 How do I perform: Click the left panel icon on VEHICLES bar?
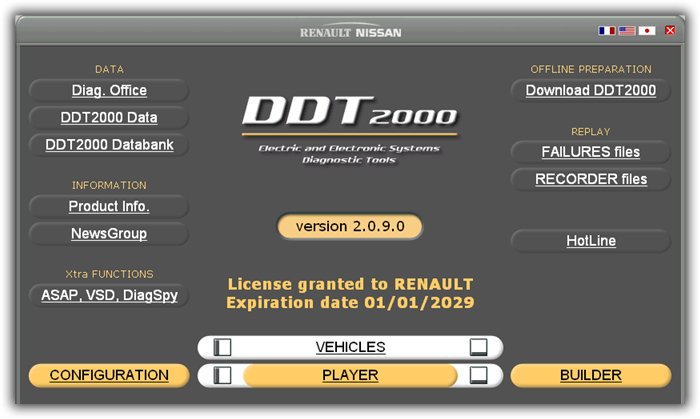223,347
